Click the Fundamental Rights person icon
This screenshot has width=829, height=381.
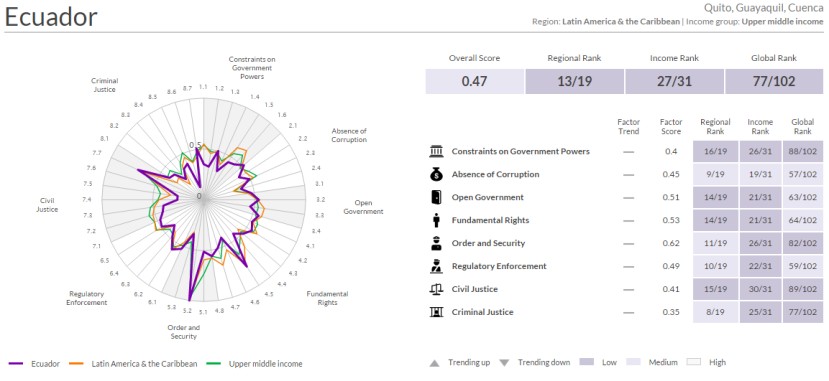click(x=436, y=220)
